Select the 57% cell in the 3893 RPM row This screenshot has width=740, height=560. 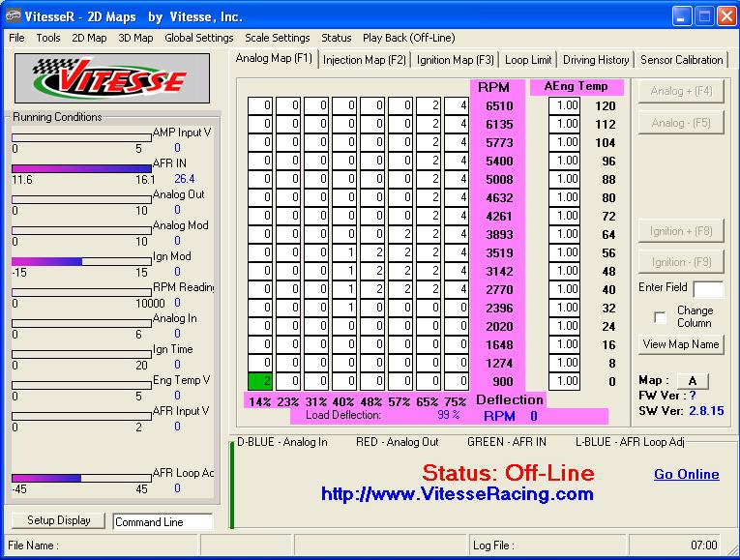pyautogui.click(x=400, y=234)
